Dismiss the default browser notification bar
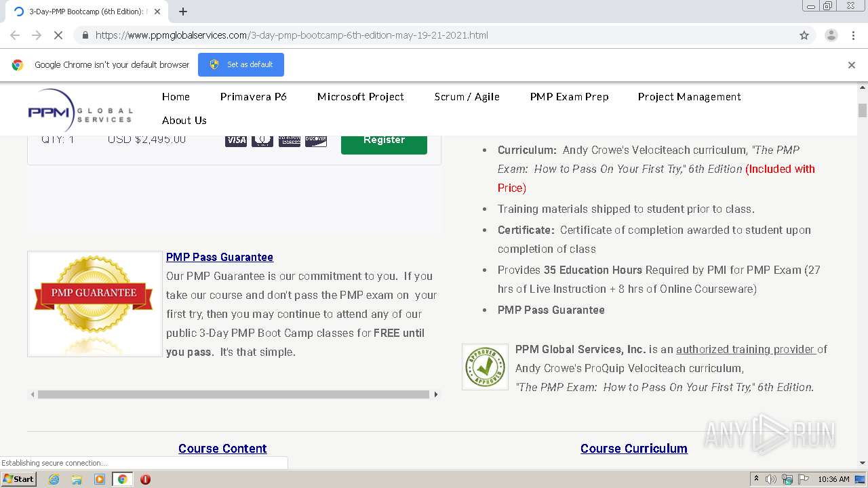868x488 pixels. click(x=852, y=65)
